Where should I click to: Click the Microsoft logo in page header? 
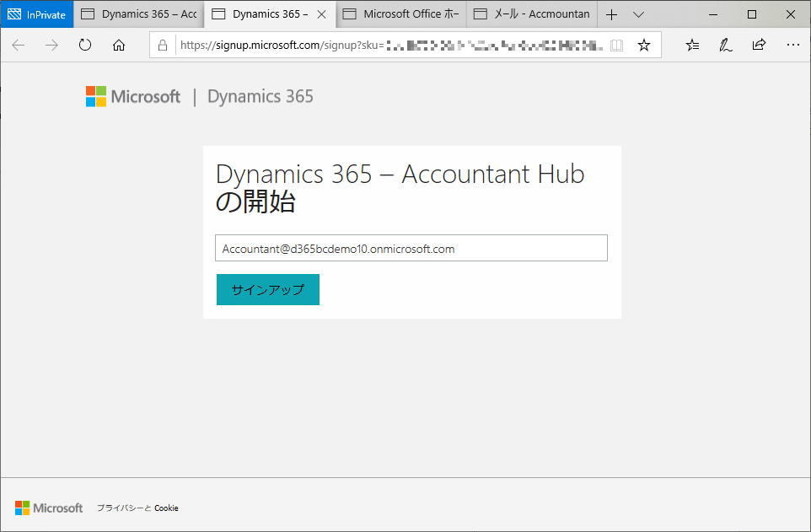(133, 97)
